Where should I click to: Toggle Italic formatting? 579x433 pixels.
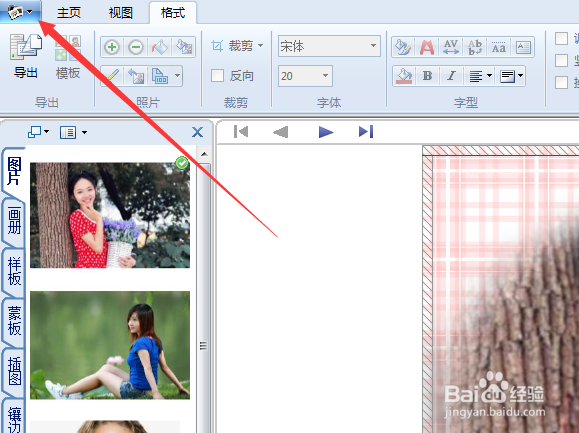point(451,76)
